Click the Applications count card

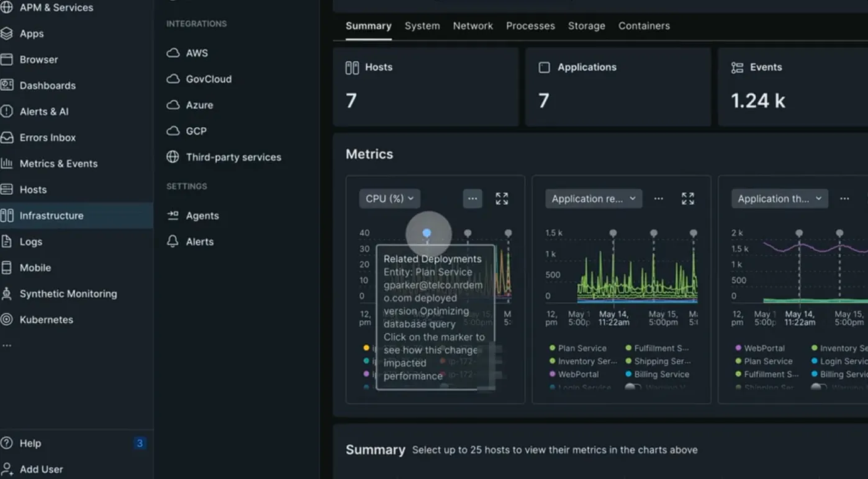618,87
